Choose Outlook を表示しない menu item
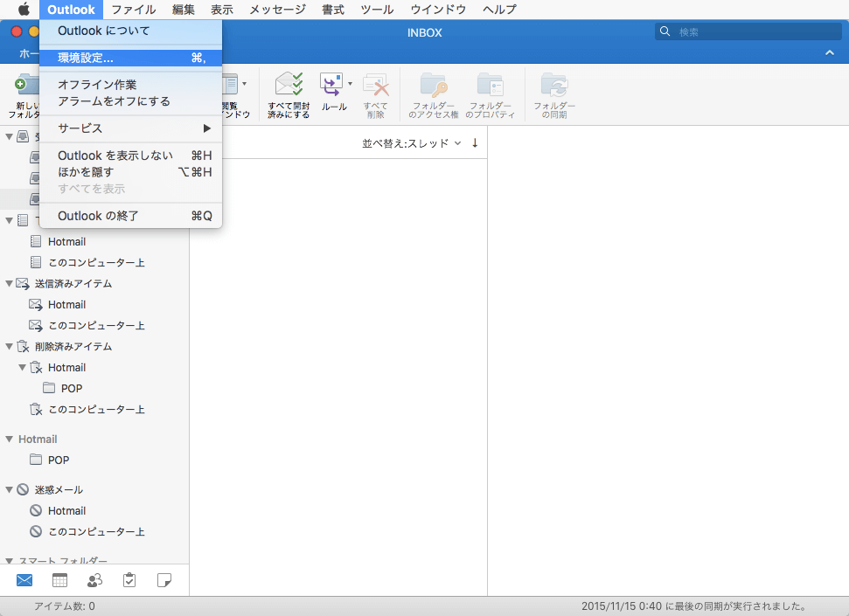The width and height of the screenshot is (849, 616). [130, 156]
